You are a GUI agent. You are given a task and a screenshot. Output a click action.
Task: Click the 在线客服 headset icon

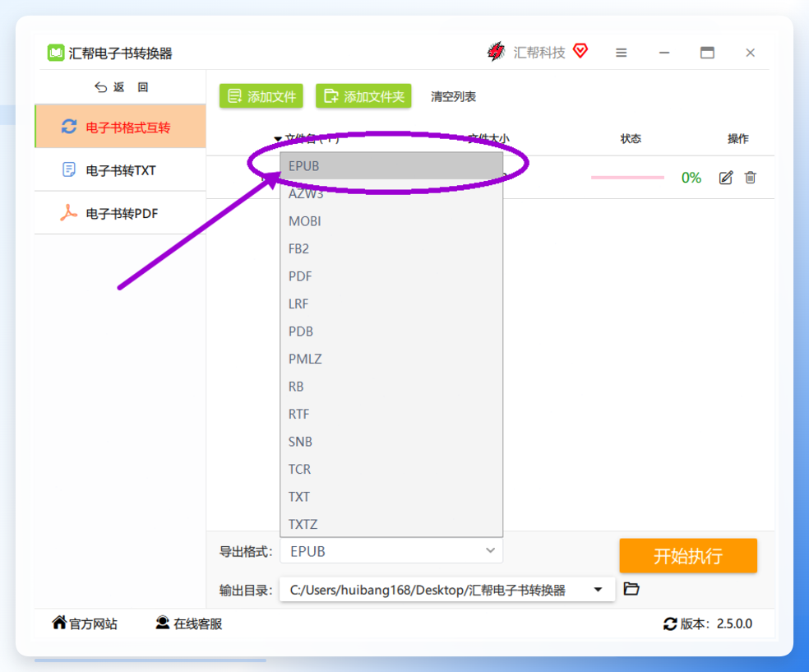163,623
